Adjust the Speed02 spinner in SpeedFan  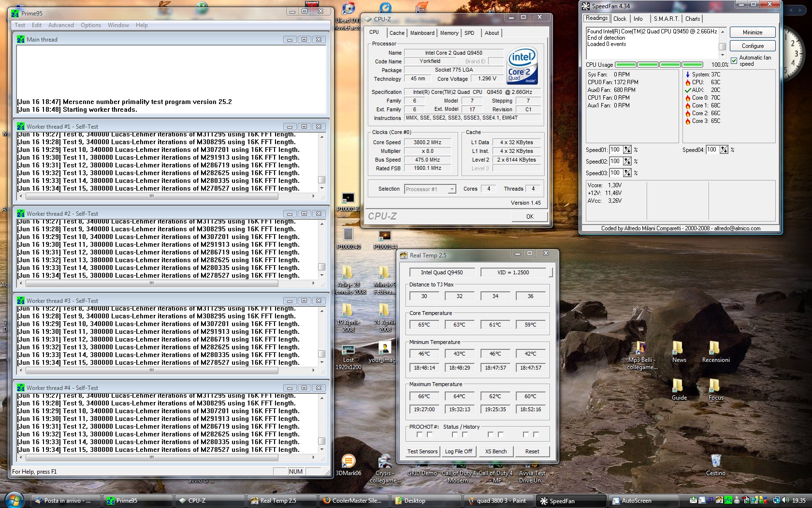pyautogui.click(x=627, y=162)
